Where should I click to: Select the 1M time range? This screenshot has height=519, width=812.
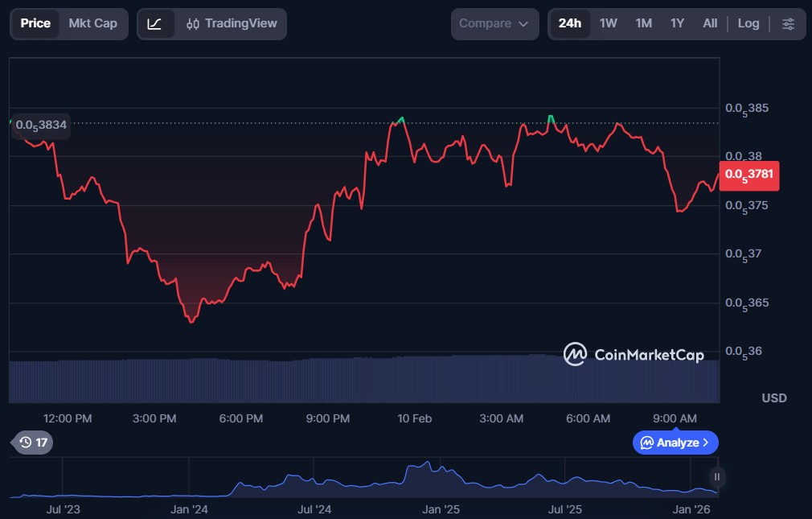(643, 23)
